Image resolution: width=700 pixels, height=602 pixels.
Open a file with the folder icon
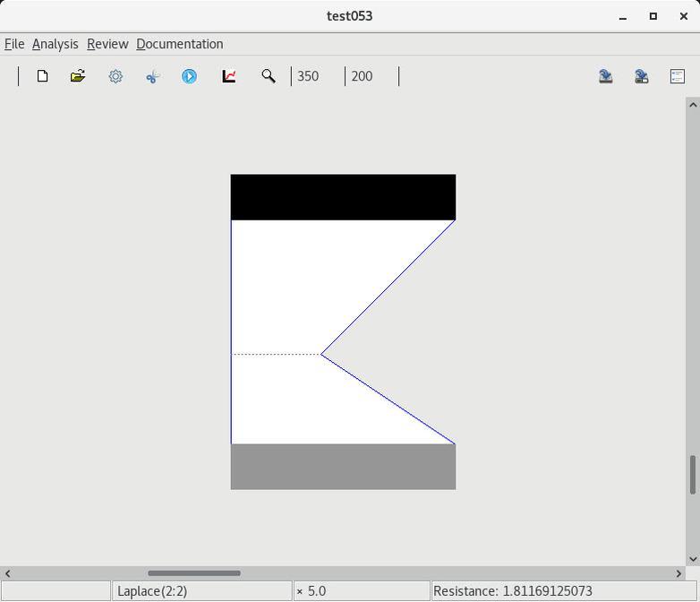[78, 76]
